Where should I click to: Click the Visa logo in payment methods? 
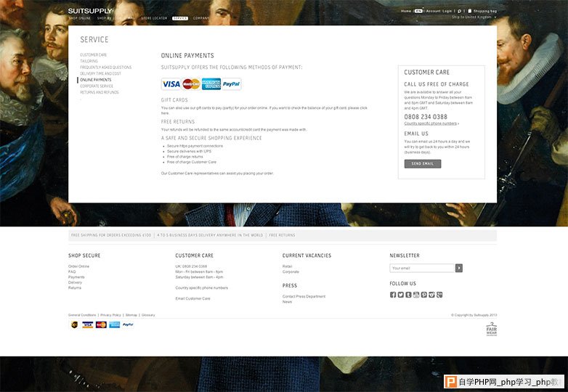(171, 84)
